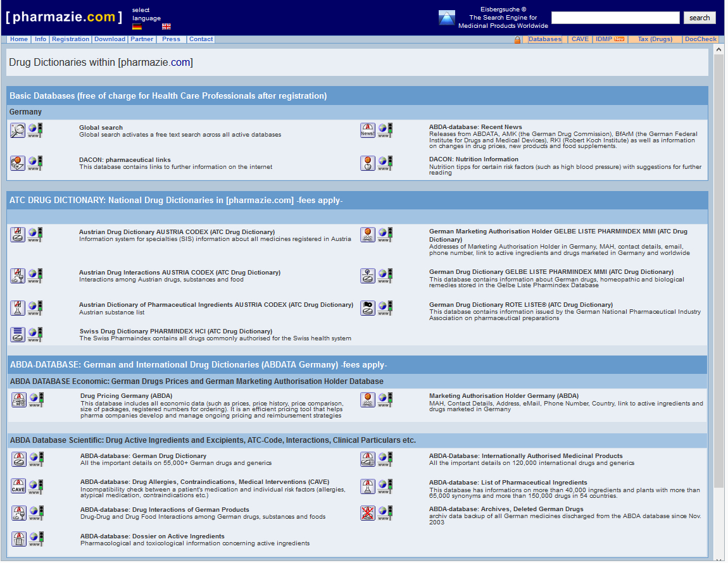Open the Info menu item

click(41, 39)
